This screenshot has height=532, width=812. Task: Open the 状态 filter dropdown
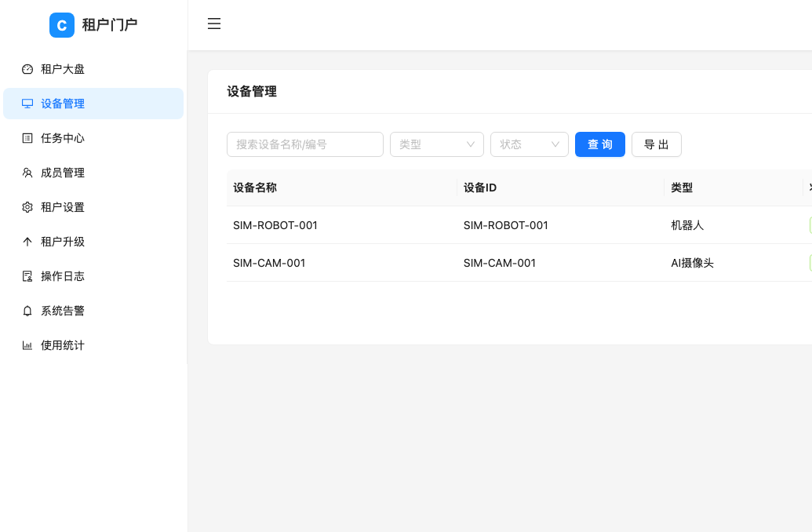[x=530, y=144]
